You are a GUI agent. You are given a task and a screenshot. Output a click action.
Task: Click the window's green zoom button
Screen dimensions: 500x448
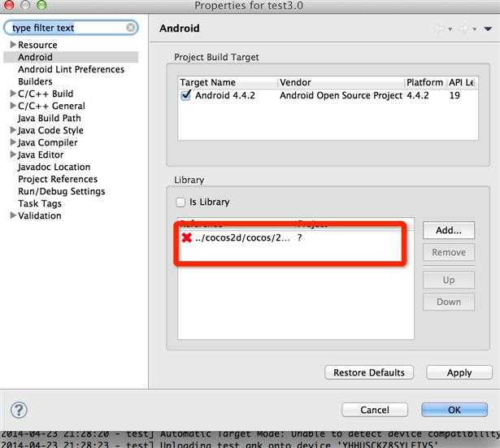41,5
